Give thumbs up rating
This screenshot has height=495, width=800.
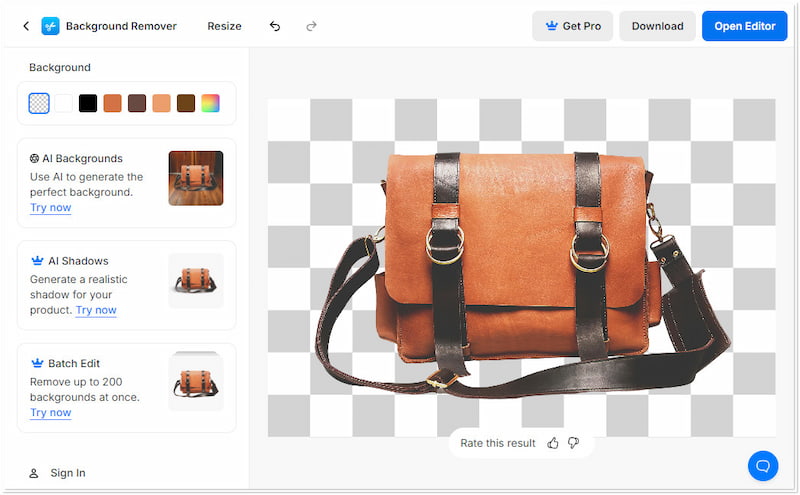[x=553, y=443]
